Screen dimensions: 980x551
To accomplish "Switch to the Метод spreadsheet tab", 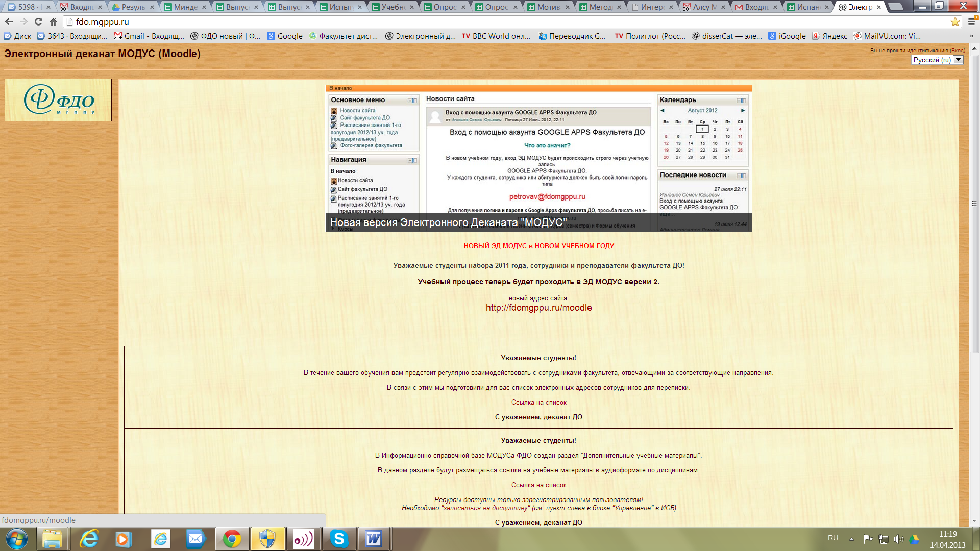I will coord(599,7).
